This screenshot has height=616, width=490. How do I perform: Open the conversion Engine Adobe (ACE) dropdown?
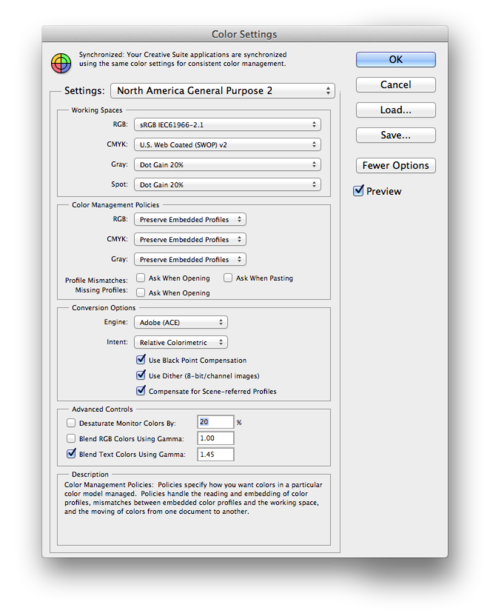tap(181, 323)
